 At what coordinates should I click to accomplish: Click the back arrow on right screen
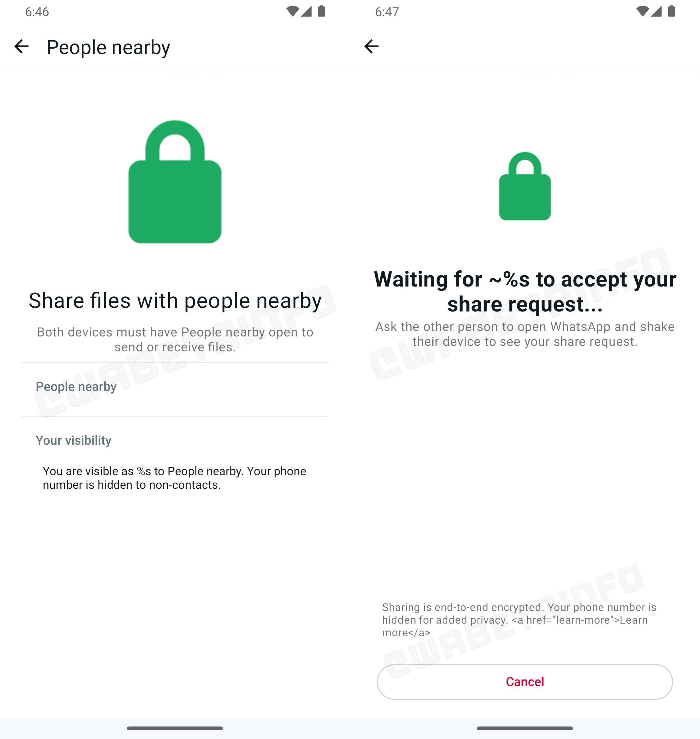coord(371,45)
